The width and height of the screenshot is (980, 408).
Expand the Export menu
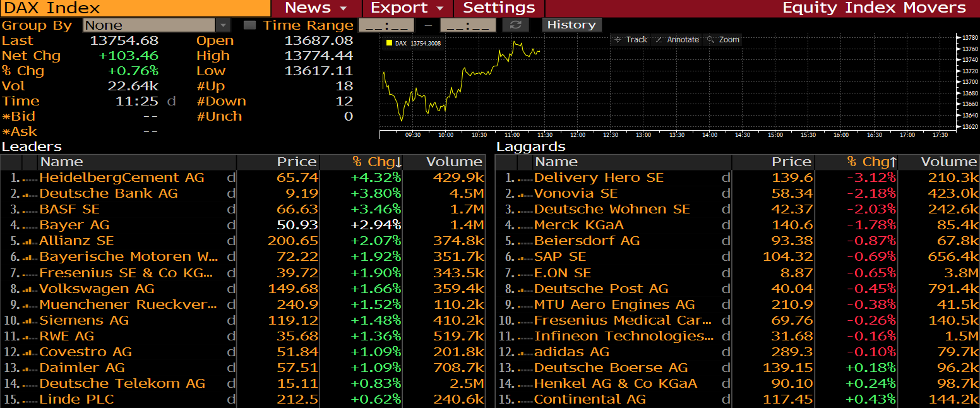(x=407, y=8)
